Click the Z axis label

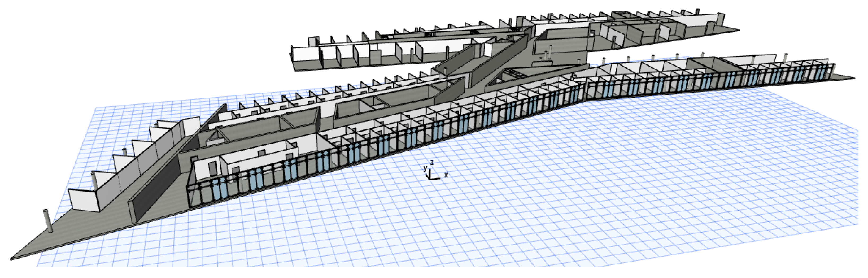(x=432, y=162)
